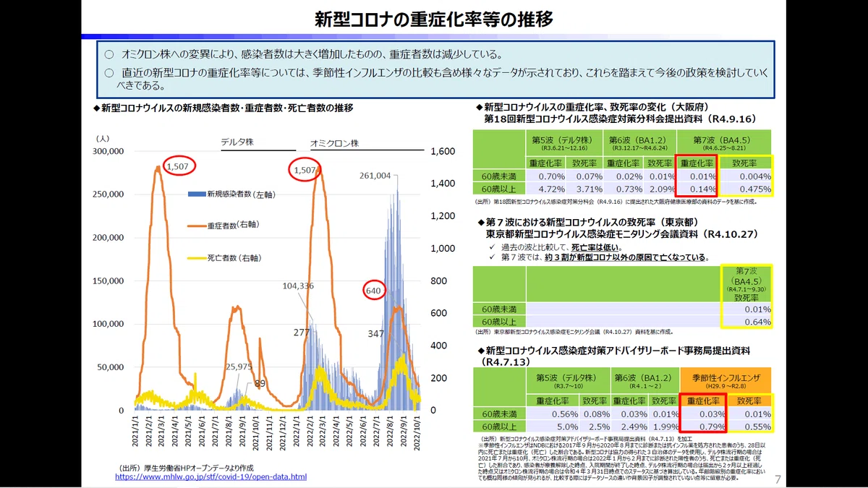Screen dimensions: 868x488
Task: Open the mhlw.go.jp open-data hyperlink
Action: tap(210, 477)
